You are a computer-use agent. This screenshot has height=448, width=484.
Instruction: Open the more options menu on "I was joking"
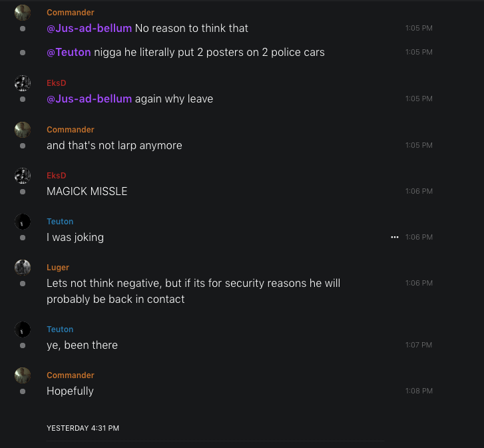click(x=395, y=237)
